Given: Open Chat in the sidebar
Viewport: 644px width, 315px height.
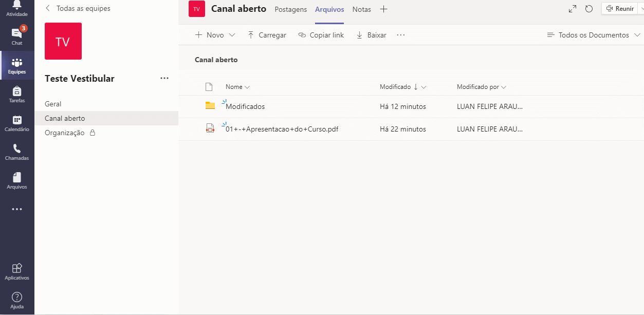Looking at the screenshot, I should coord(17,36).
